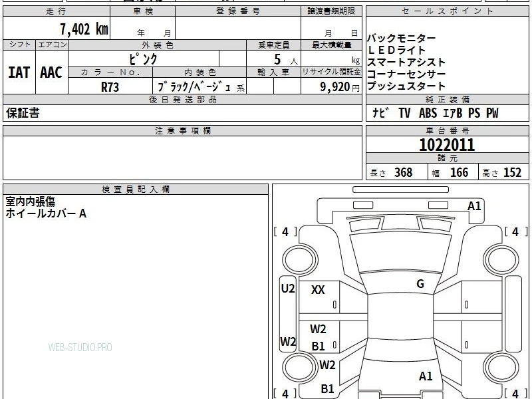The image size is (532, 399).
Task: Select the recycle deposit 9,920円
Action: pos(340,87)
